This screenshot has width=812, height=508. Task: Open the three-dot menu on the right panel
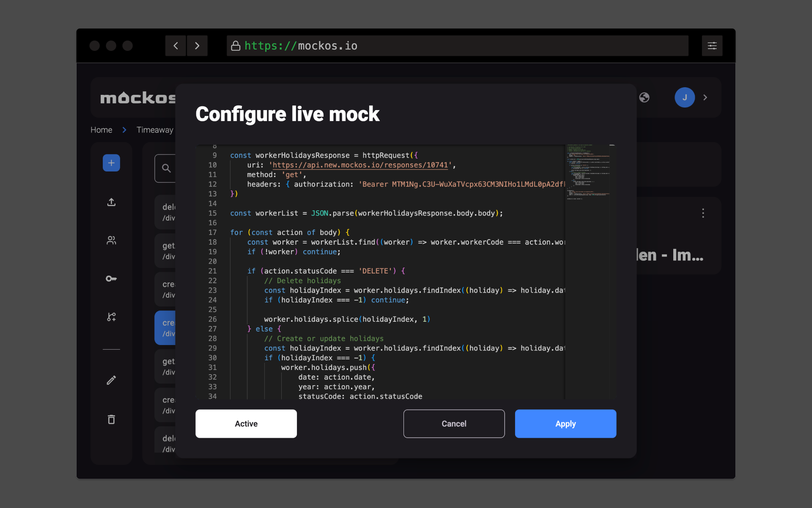(702, 213)
